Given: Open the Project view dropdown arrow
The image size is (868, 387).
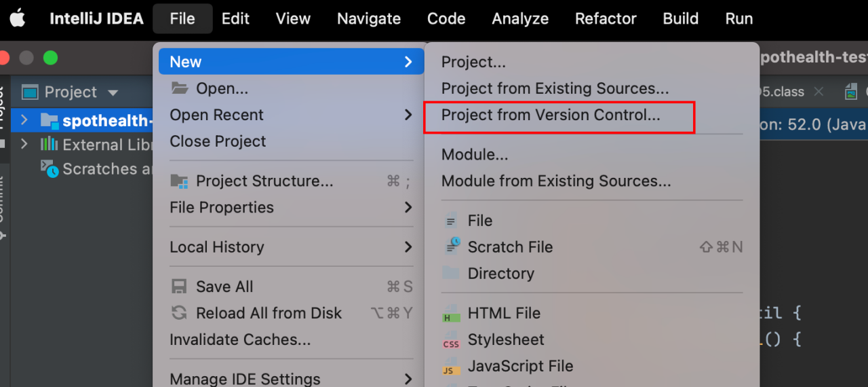Looking at the screenshot, I should (x=113, y=92).
